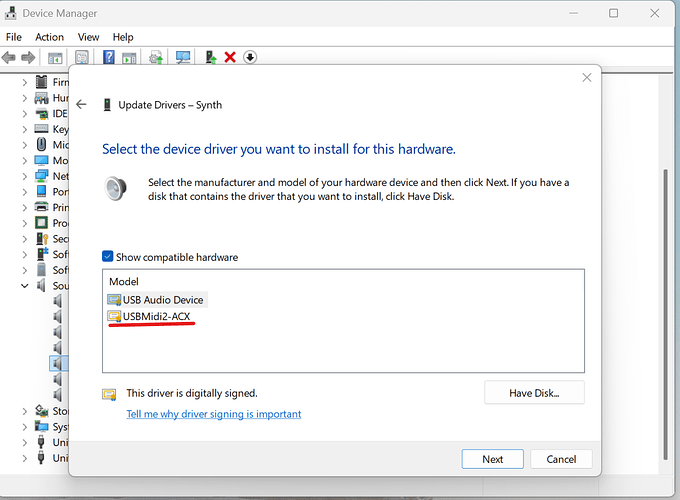Image resolution: width=680 pixels, height=500 pixels.
Task: Uncheck Show compatible hardware checkbox
Action: tap(108, 257)
